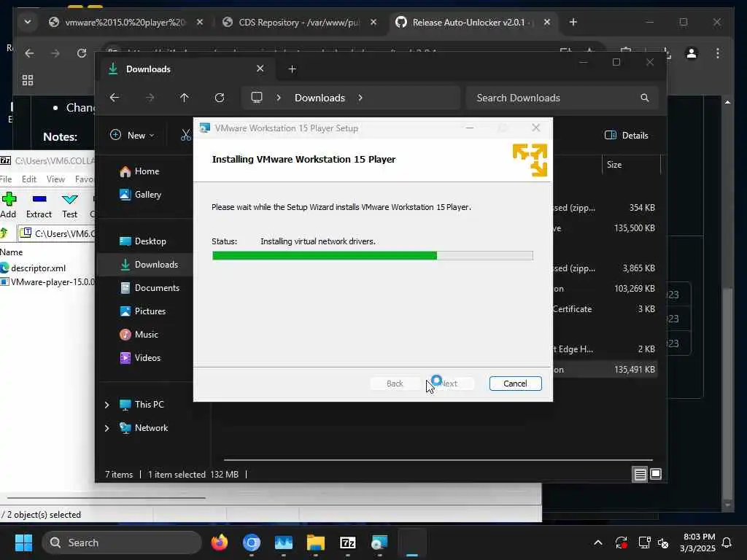Click the search magnifier icon in Explorer

645,98
